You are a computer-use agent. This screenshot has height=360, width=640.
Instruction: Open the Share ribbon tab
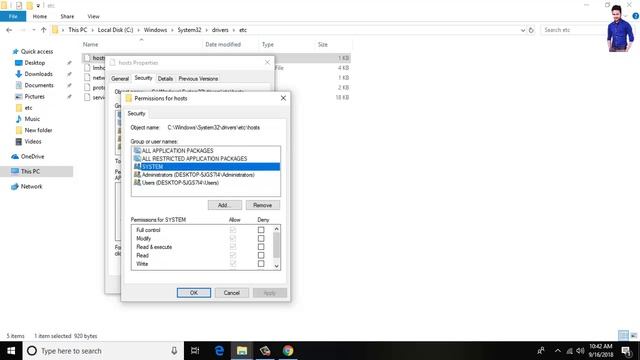tap(67, 16)
